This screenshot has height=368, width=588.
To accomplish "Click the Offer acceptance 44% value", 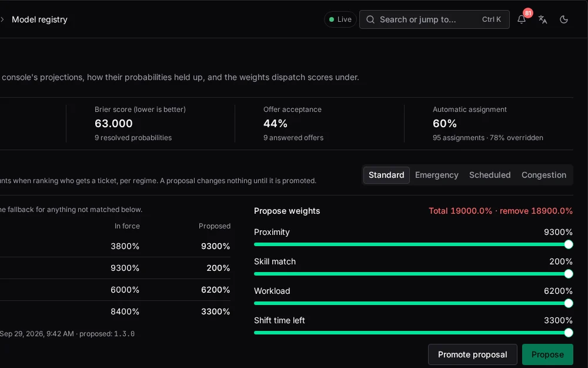I will [275, 124].
